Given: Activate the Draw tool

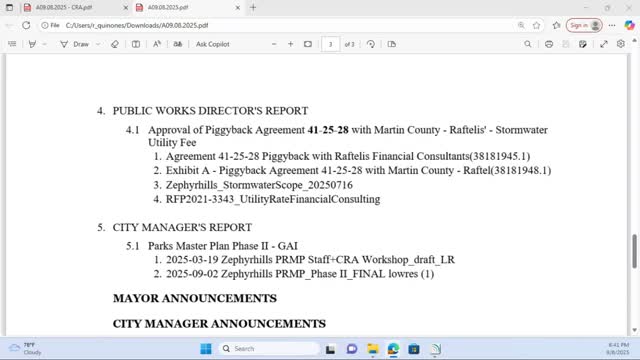Looking at the screenshot, I should point(75,44).
